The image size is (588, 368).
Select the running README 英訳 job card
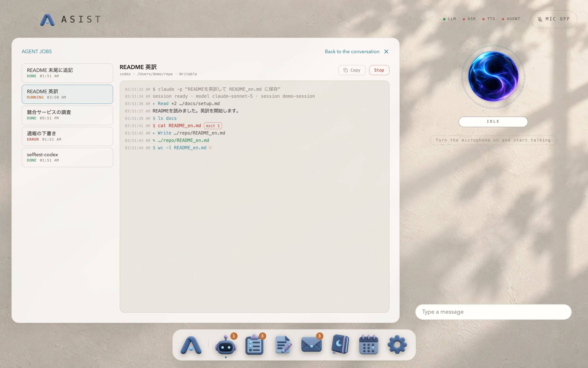tap(67, 94)
